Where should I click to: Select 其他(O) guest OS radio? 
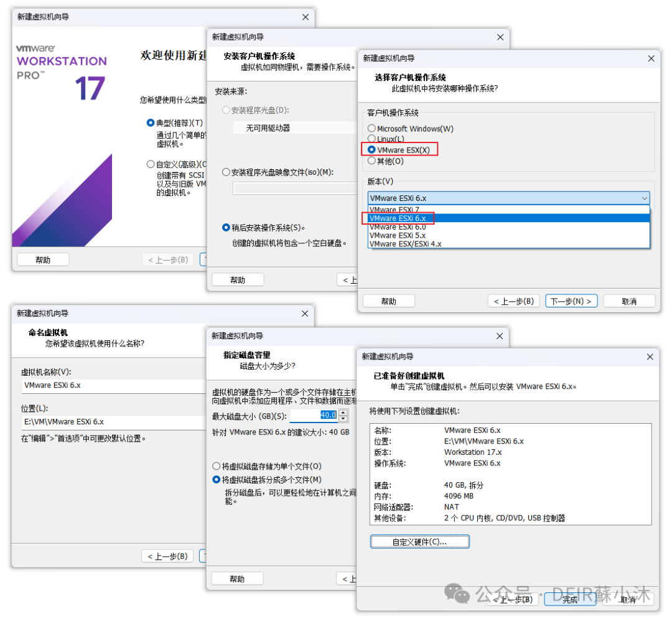(371, 161)
